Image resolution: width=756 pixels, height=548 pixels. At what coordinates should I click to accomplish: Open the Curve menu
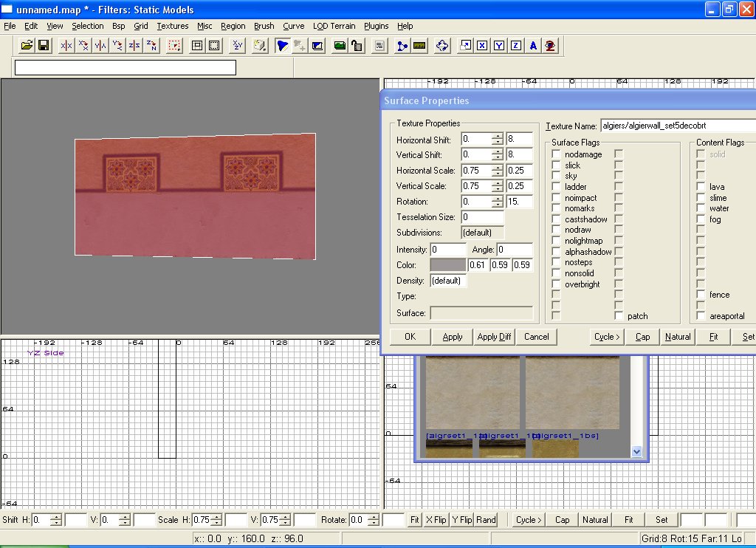click(293, 26)
